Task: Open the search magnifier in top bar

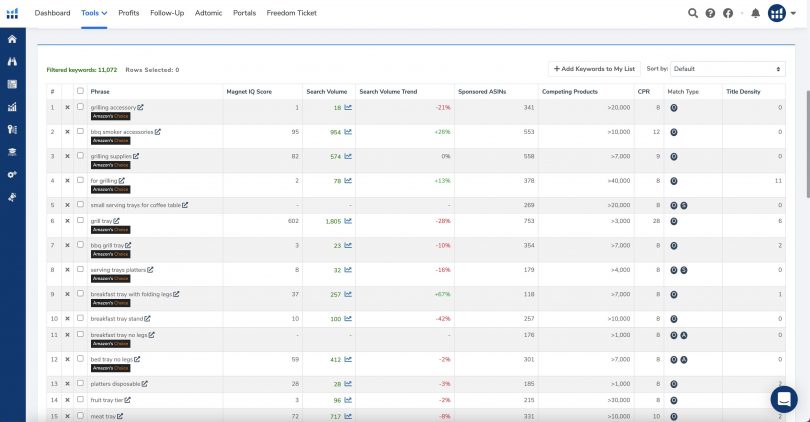Action: [x=693, y=13]
